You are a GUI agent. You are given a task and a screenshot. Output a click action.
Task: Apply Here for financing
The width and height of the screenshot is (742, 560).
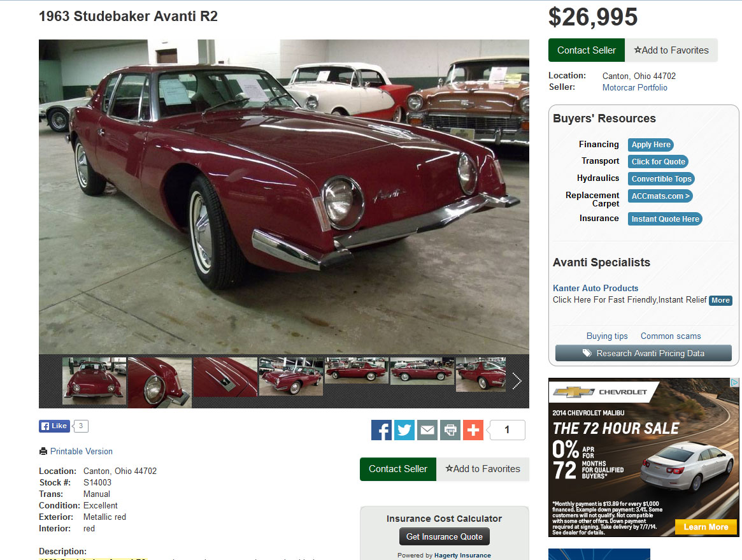click(x=651, y=145)
